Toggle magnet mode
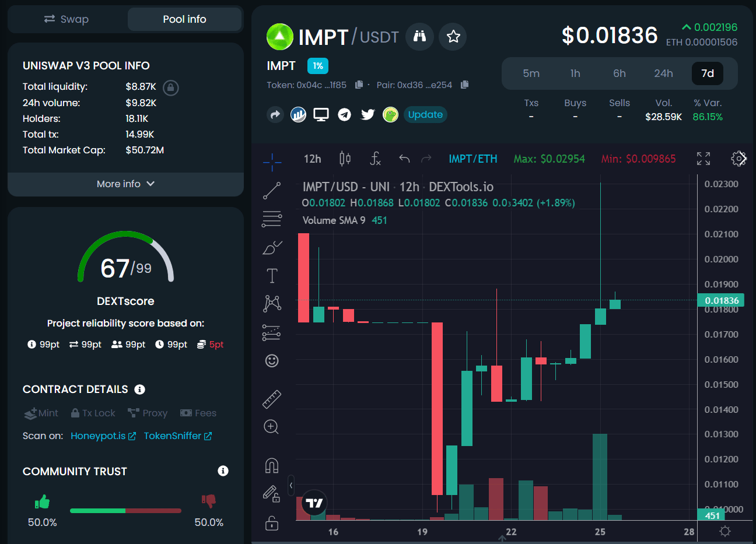 (x=272, y=465)
